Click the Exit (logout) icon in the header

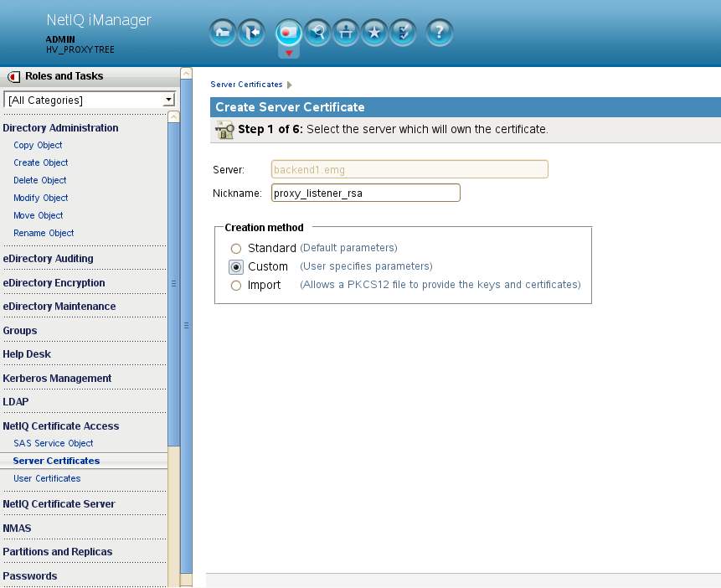pos(251,32)
